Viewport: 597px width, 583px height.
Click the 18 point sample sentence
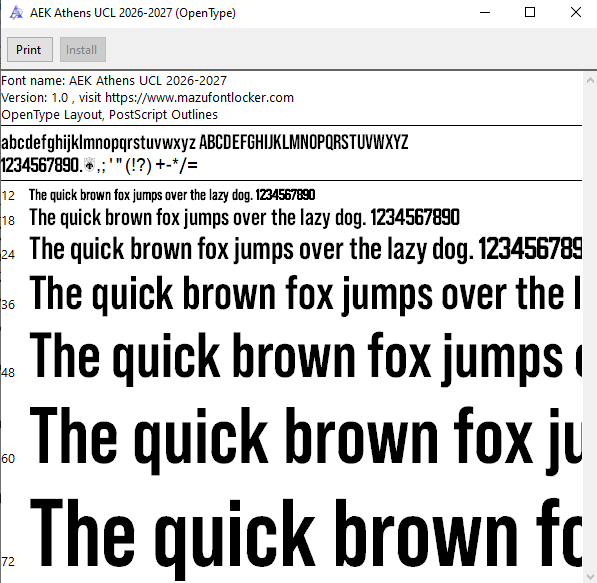pyautogui.click(x=244, y=218)
